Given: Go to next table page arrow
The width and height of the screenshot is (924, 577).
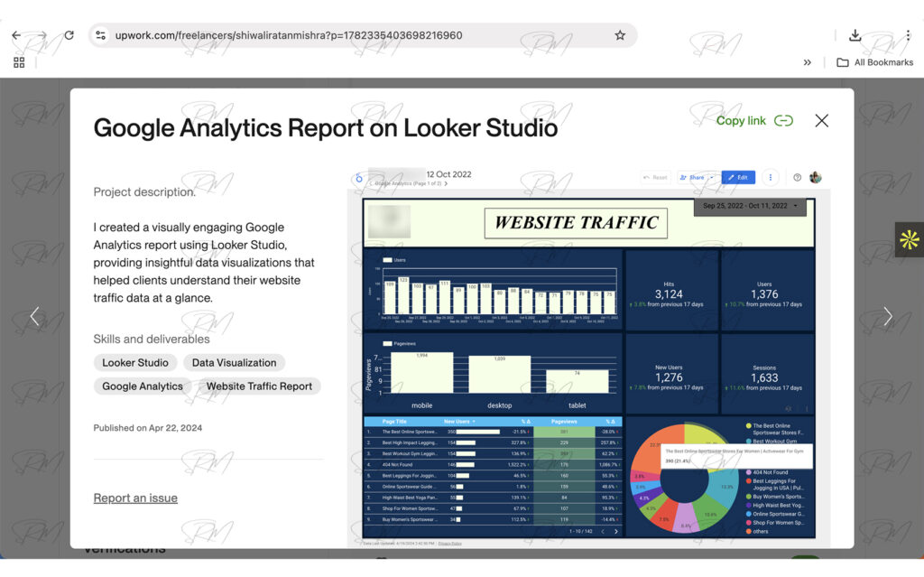Looking at the screenshot, I should (x=616, y=532).
